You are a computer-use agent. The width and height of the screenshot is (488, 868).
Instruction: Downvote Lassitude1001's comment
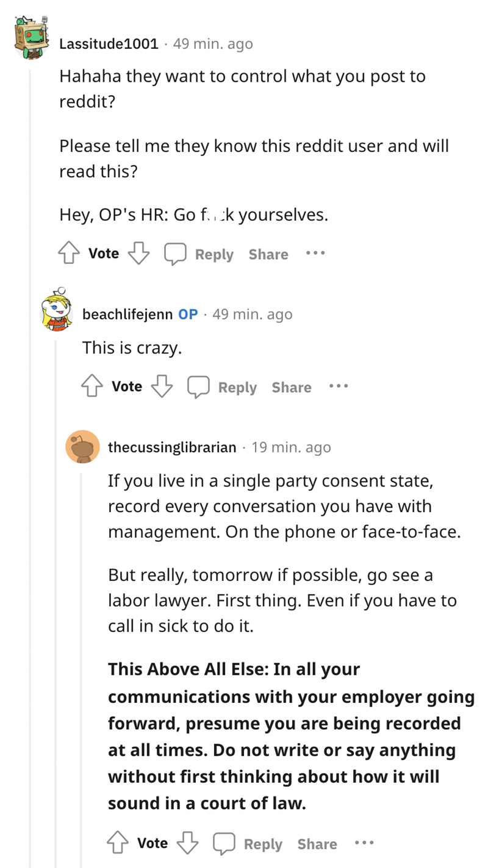click(x=138, y=254)
